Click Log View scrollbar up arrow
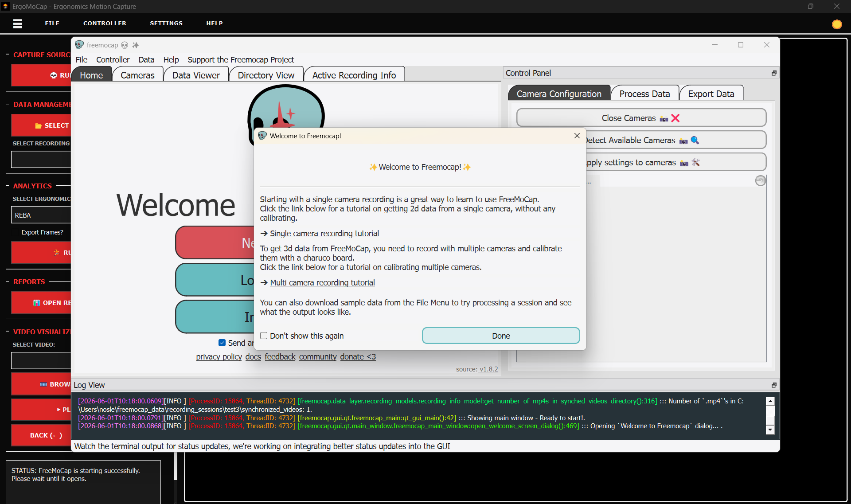 (770, 401)
